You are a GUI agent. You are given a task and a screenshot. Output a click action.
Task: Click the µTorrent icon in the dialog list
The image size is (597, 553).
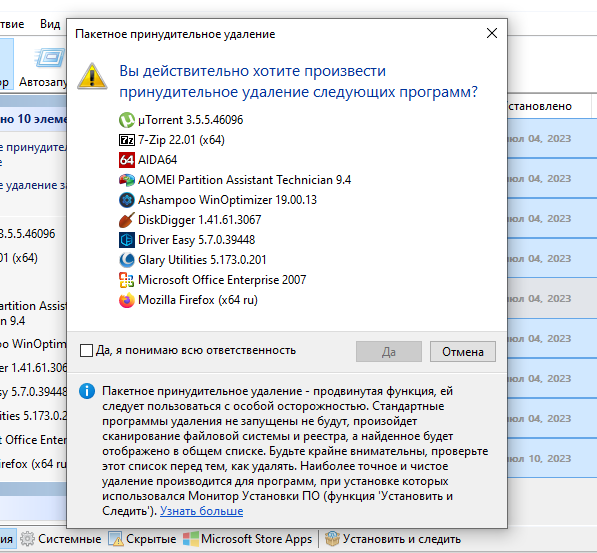(126, 120)
